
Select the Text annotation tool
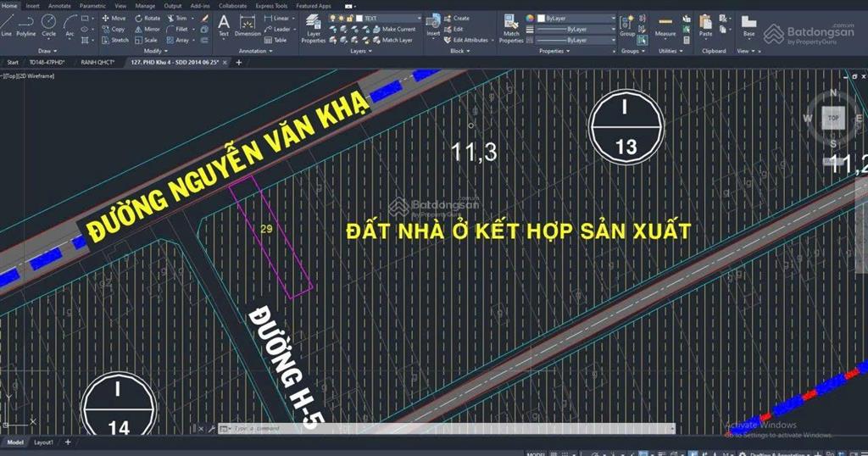tap(224, 25)
